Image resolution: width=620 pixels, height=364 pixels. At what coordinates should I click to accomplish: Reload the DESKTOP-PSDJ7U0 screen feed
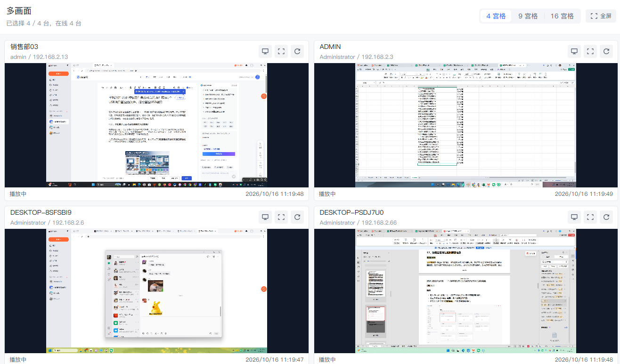point(606,217)
